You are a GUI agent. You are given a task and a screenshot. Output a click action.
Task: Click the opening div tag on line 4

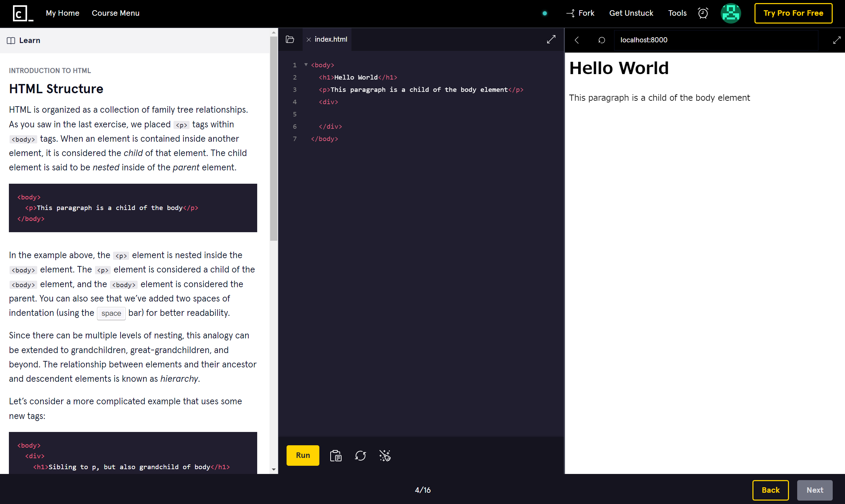328,102
